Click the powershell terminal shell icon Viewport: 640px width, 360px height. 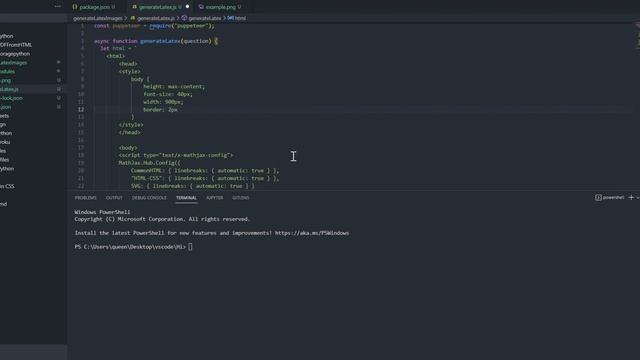(598, 198)
